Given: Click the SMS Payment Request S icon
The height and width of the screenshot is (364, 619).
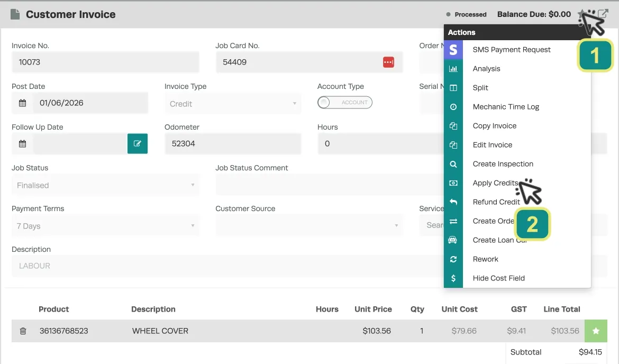Looking at the screenshot, I should coord(453,50).
